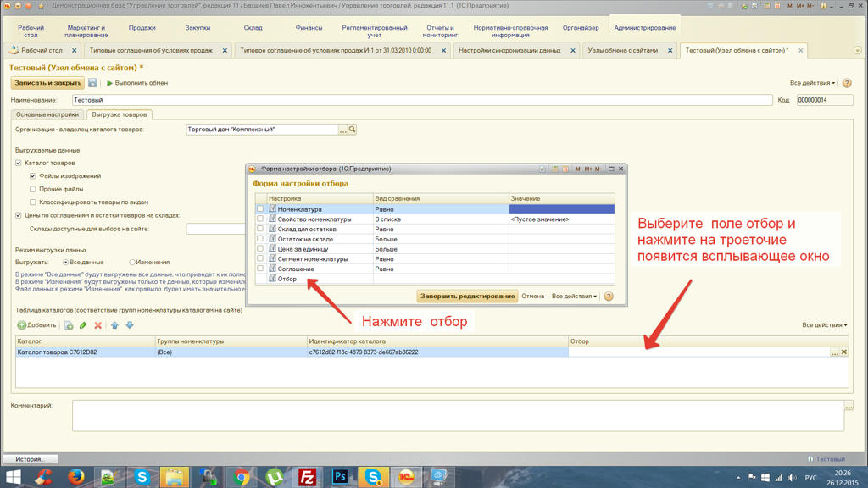868x488 pixels.
Task: Click the Комментарий text area
Action: [x=459, y=415]
